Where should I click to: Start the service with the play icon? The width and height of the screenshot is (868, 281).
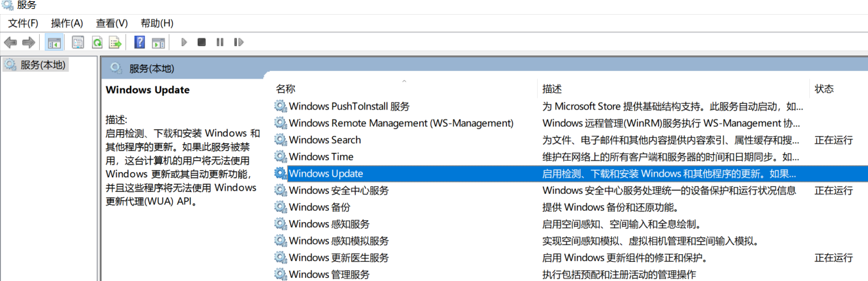pyautogui.click(x=184, y=42)
